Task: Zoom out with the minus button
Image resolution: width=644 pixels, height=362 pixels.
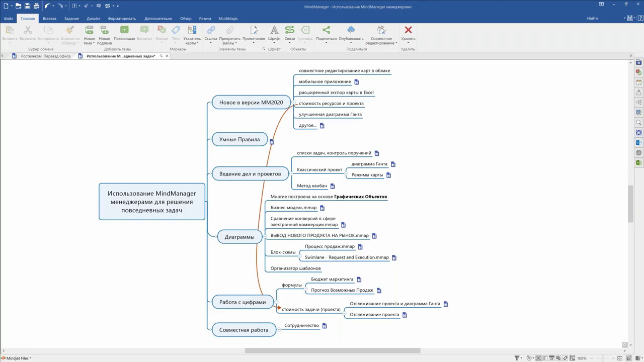Action: click(x=592, y=358)
